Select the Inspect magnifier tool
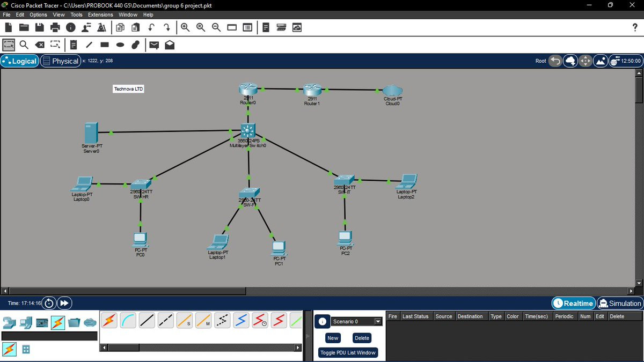Image resolution: width=644 pixels, height=362 pixels. point(24,45)
